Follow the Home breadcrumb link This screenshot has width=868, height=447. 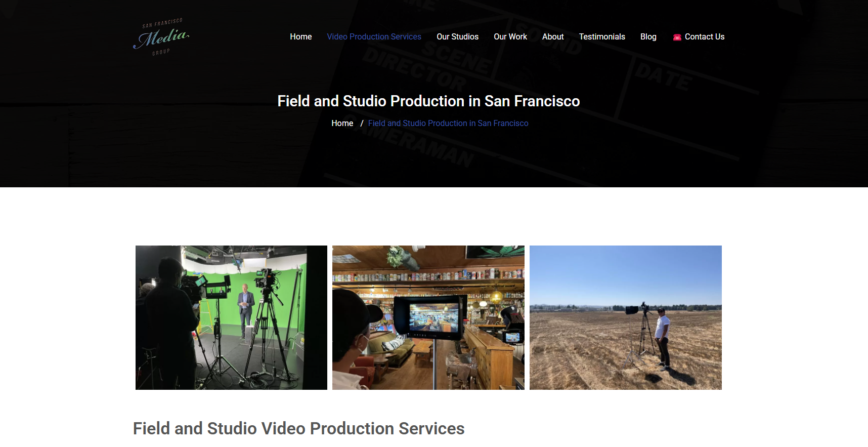pos(342,123)
